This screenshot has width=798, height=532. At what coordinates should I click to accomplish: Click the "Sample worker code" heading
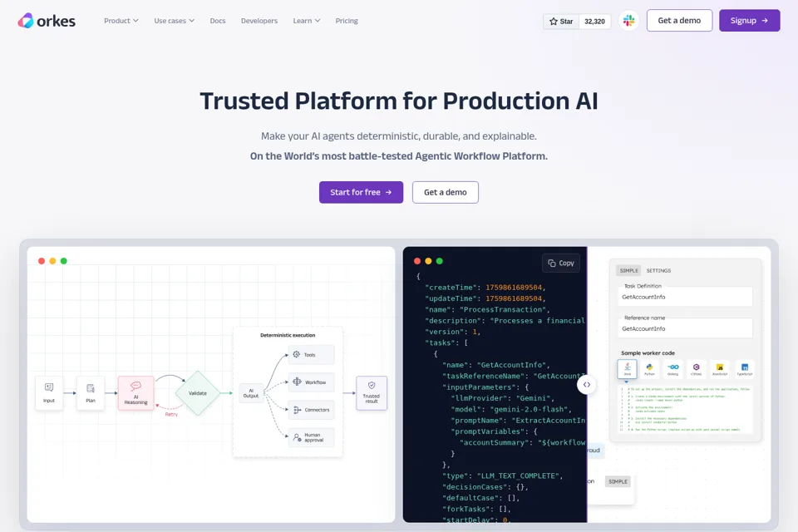[648, 352]
